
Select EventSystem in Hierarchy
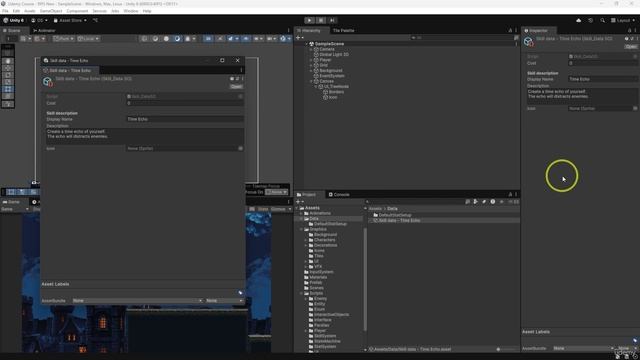pyautogui.click(x=332, y=76)
